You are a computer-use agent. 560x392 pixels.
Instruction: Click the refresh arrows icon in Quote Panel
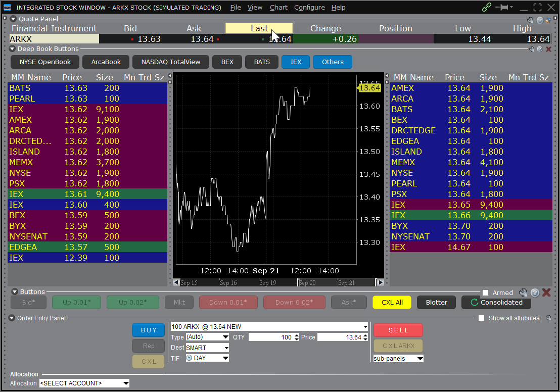(x=548, y=20)
